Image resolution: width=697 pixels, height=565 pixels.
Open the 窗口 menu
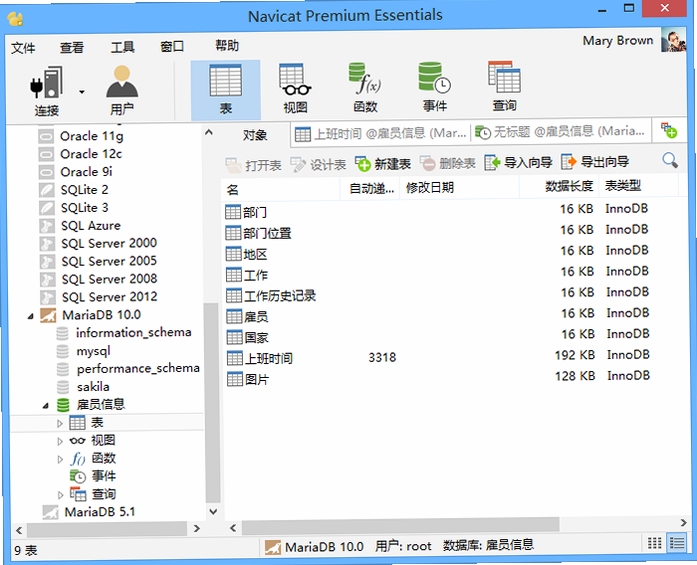[172, 46]
